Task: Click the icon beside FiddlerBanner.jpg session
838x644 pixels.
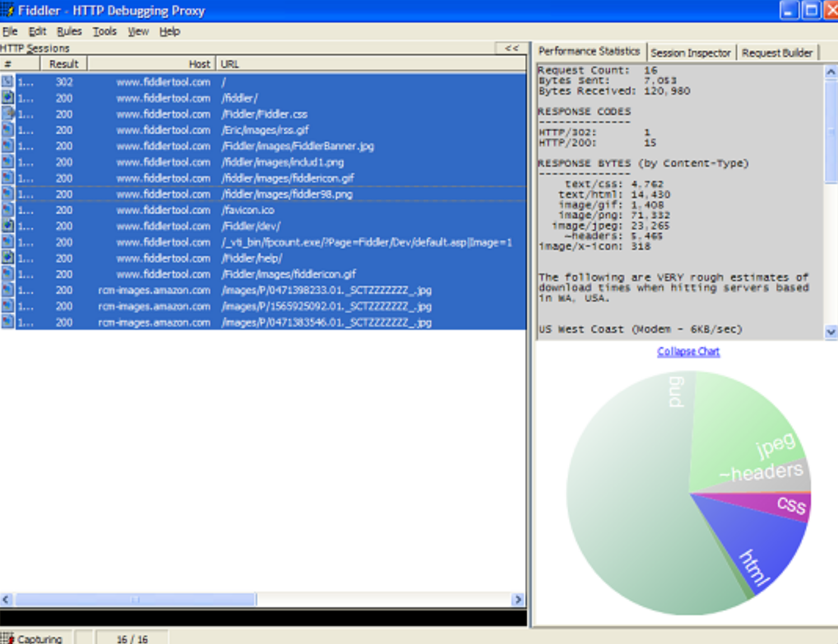Action: 8,145
